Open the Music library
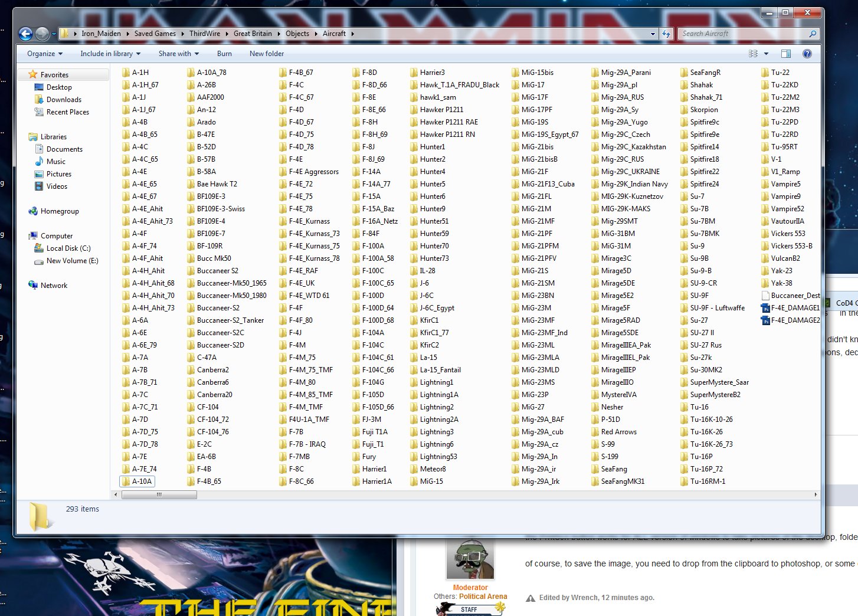Image resolution: width=858 pixels, height=616 pixels. tap(50, 162)
